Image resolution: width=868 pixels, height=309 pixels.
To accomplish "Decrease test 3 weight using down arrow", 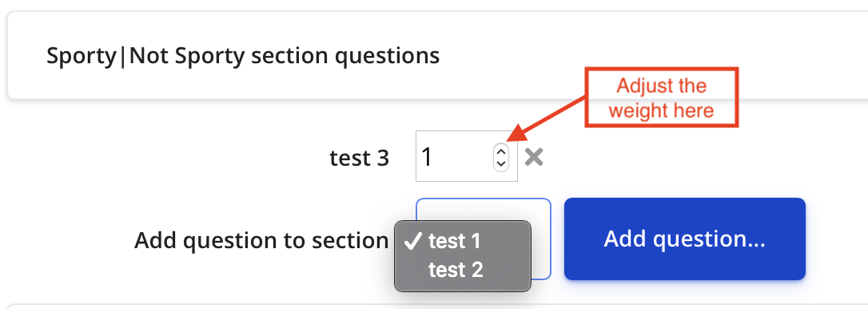I will 501,163.
